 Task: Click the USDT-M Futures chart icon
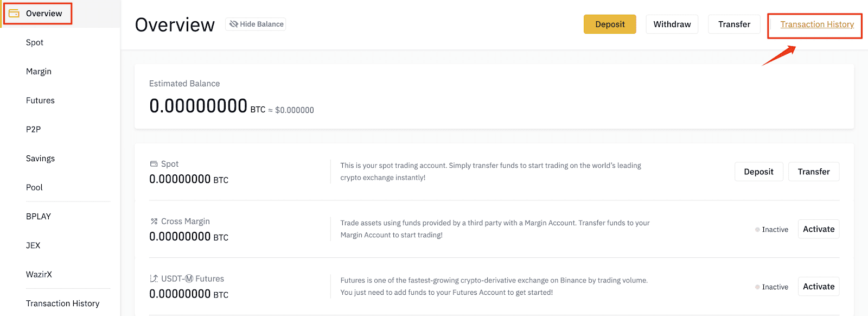coord(154,279)
